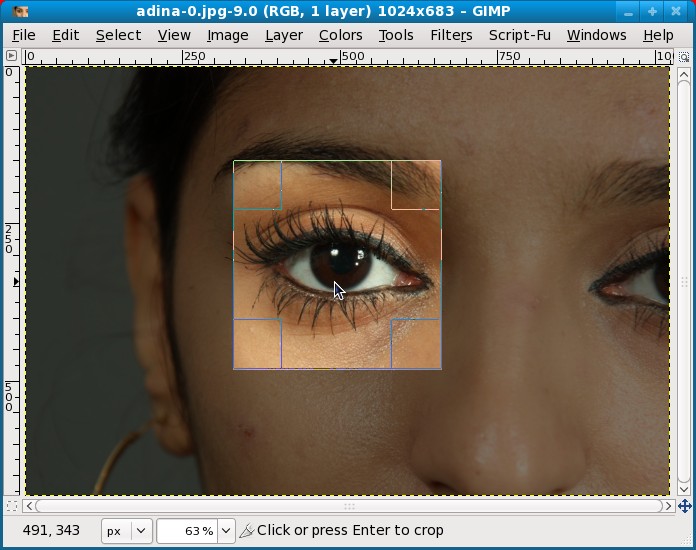Close the GIMP window
This screenshot has width=696, height=550.
coord(676,12)
